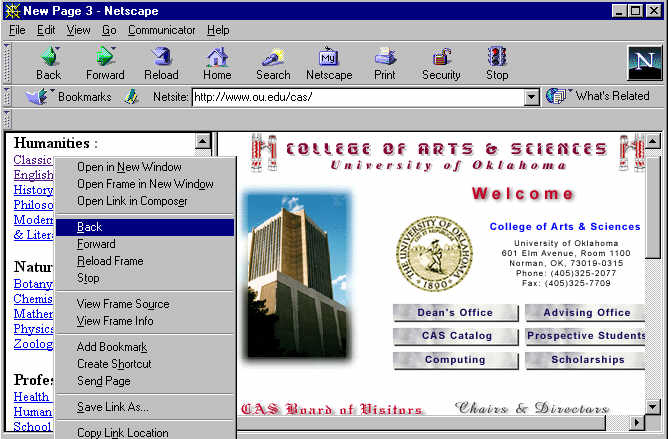Screen dimensions: 668x439
Task: Expand the Netsite URL dropdown arrow
Action: pyautogui.click(x=532, y=97)
